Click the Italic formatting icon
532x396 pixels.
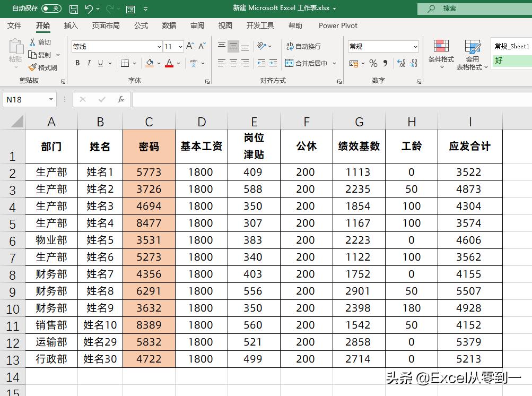[x=88, y=63]
